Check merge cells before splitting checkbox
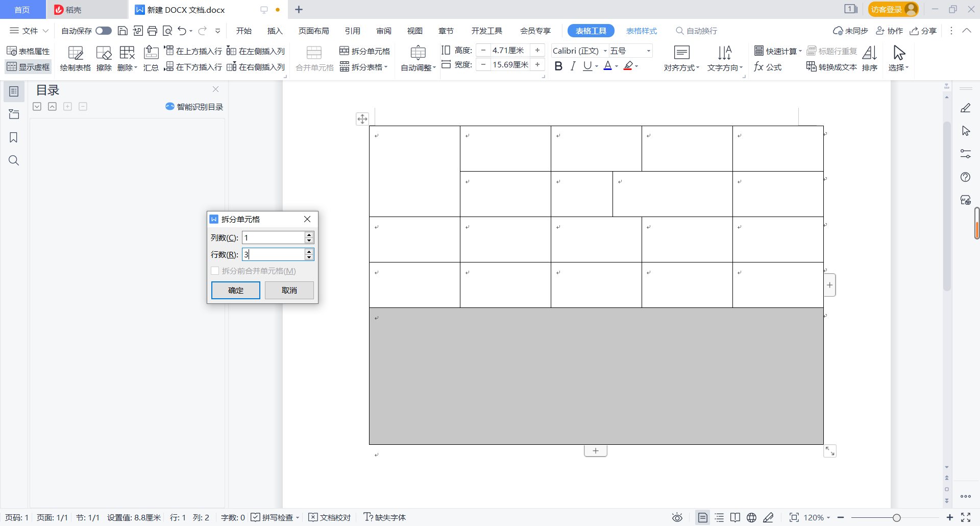Image resolution: width=980 pixels, height=526 pixels. click(215, 271)
